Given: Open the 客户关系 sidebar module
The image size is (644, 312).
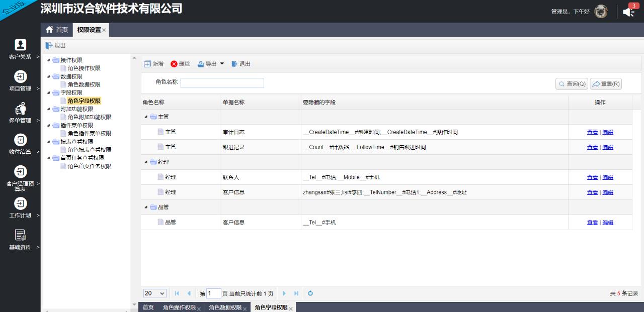Looking at the screenshot, I should [20, 49].
